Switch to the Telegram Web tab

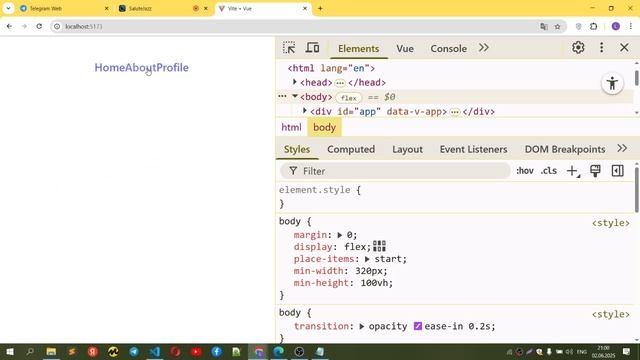tap(65, 9)
